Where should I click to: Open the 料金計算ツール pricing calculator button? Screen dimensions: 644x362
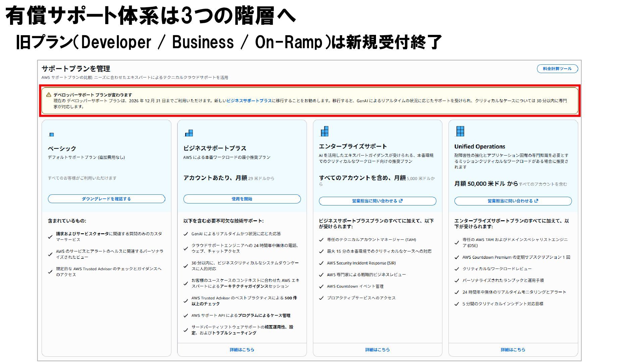click(x=557, y=69)
